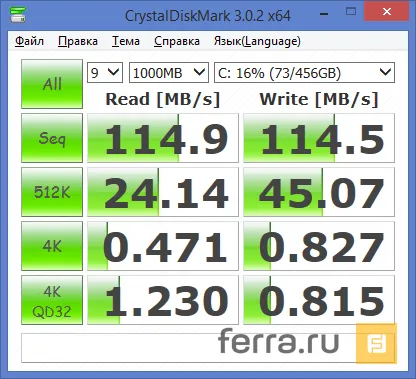Viewport: 416px width, 379px height.
Task: Open the Правка menu
Action: [x=78, y=41]
